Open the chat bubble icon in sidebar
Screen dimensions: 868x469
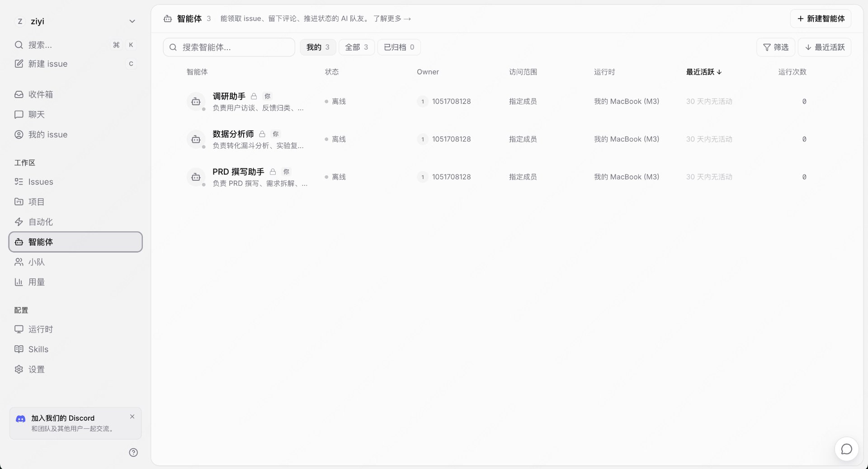point(19,114)
